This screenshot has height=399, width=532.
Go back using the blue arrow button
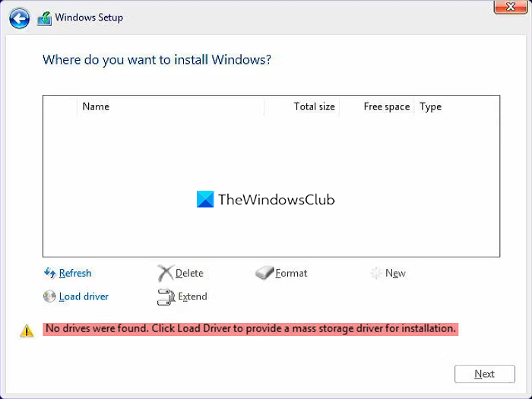tap(19, 18)
